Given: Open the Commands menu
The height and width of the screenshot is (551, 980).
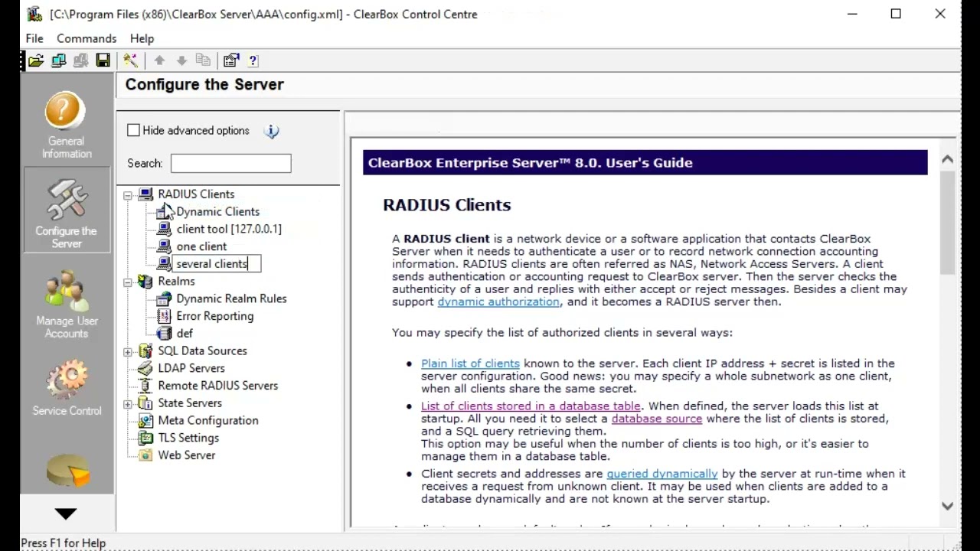Looking at the screenshot, I should (x=87, y=38).
